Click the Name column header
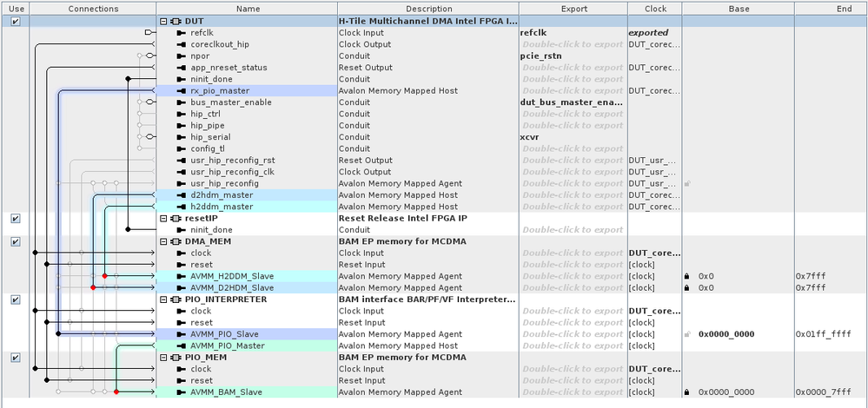The image size is (868, 408). click(248, 9)
